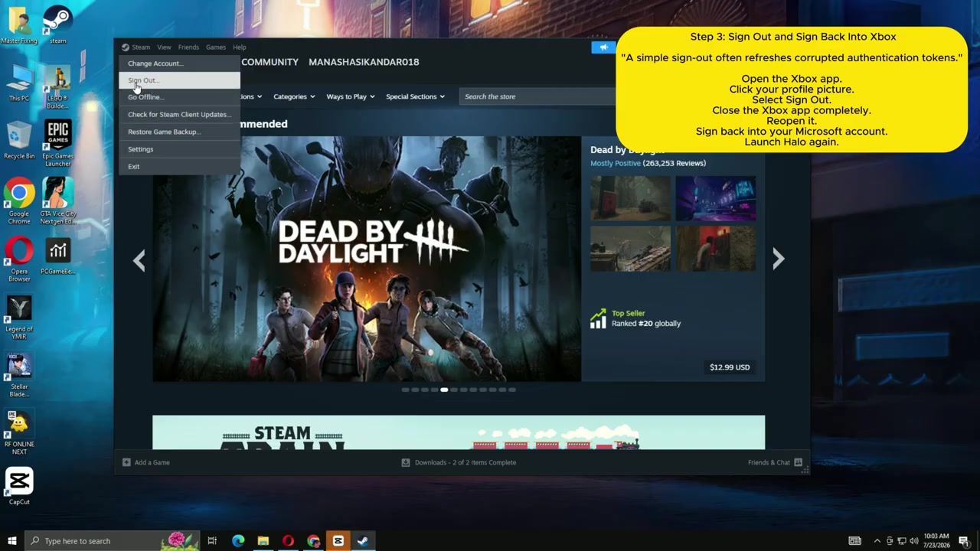Click the Mostly Positive reviews link
This screenshot has height=551, width=980.
(615, 163)
